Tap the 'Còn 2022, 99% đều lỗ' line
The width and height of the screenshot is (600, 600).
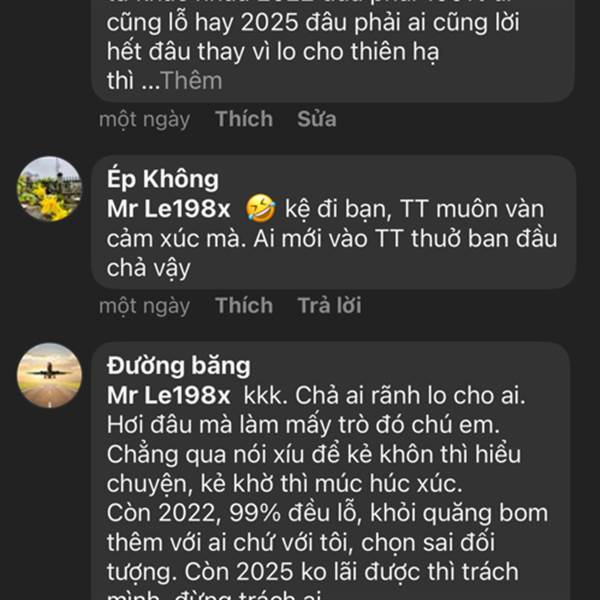(x=327, y=513)
